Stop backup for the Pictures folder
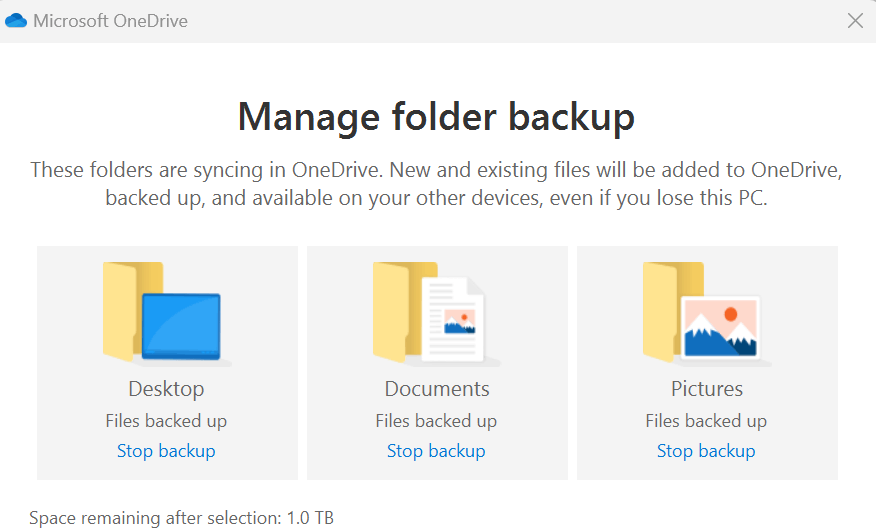The image size is (876, 528). pyautogui.click(x=706, y=450)
